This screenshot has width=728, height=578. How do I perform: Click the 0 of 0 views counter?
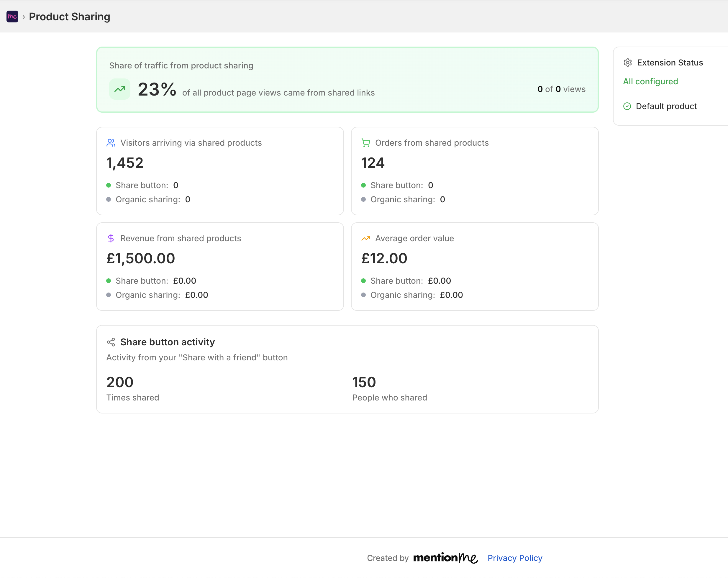(x=562, y=89)
